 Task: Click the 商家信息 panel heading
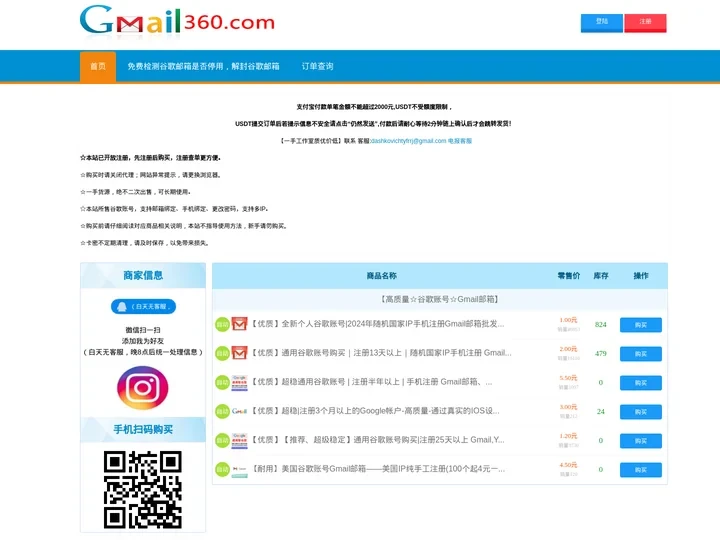143,276
